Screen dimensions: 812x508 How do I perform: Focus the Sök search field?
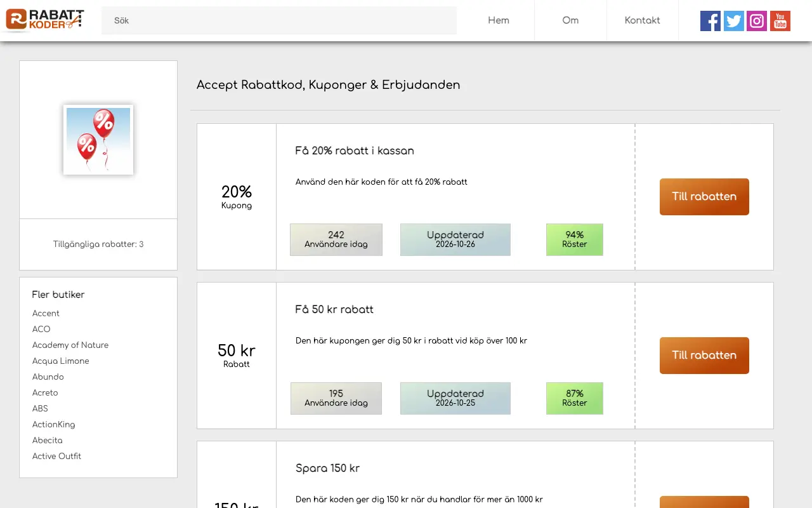tap(279, 20)
